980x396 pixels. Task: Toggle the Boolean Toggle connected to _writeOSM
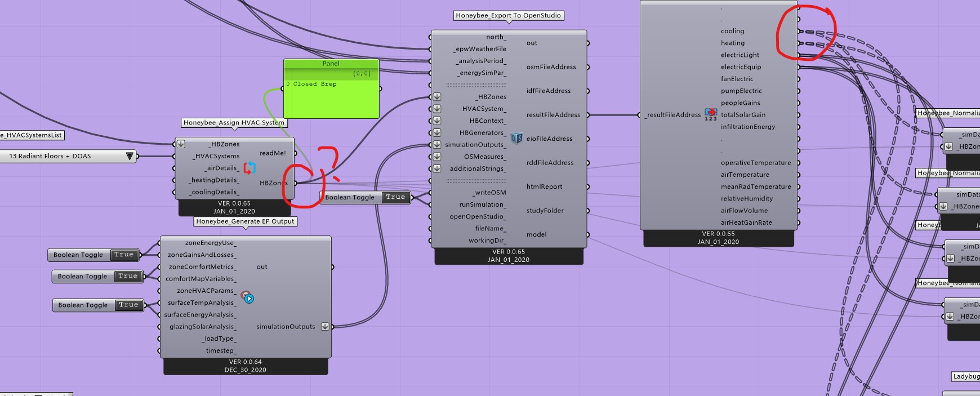point(395,197)
